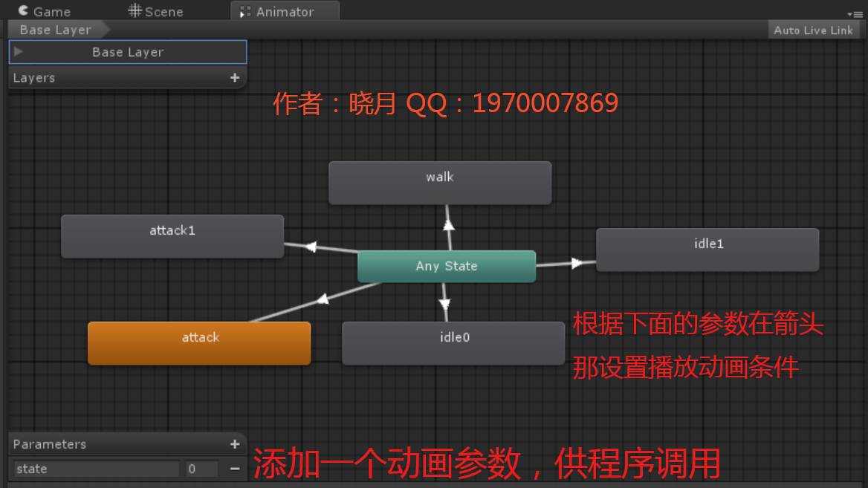The image size is (868, 488).
Task: Switch to the Scene tab
Action: (155, 11)
